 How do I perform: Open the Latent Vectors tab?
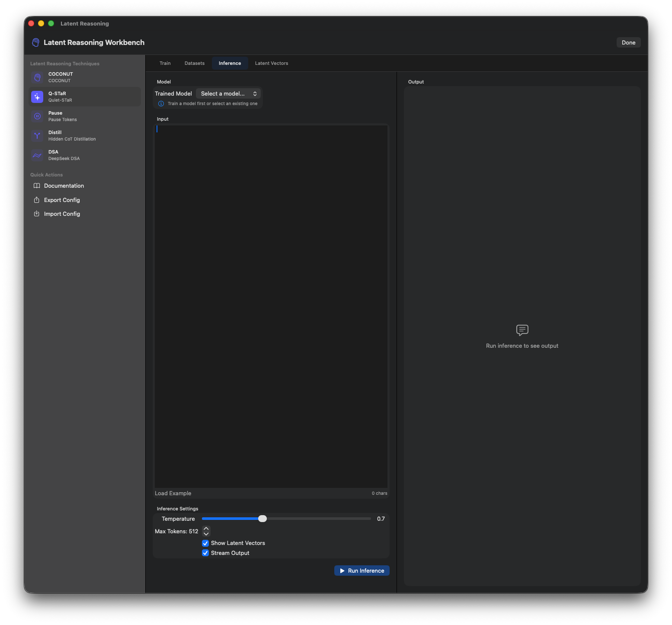click(x=271, y=63)
